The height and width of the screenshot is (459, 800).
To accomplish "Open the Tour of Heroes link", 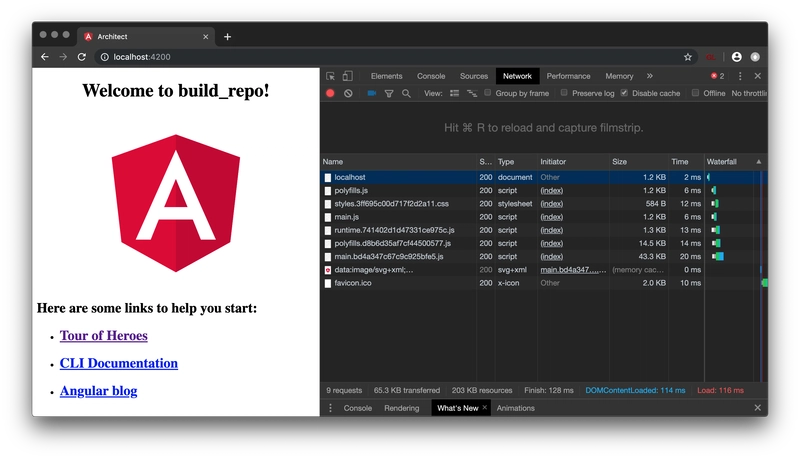I will pyautogui.click(x=104, y=336).
